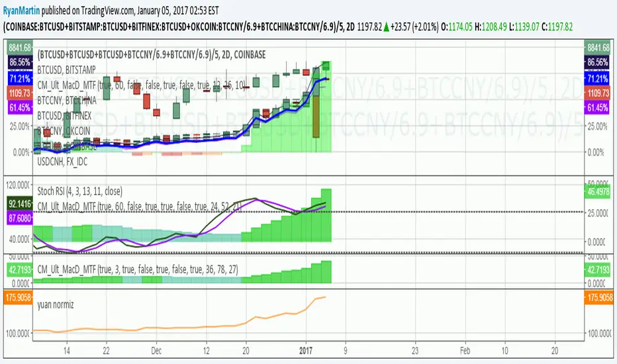
Task: Select the 'USDCNH, FX_IDC' legend entry
Action: 62,161
